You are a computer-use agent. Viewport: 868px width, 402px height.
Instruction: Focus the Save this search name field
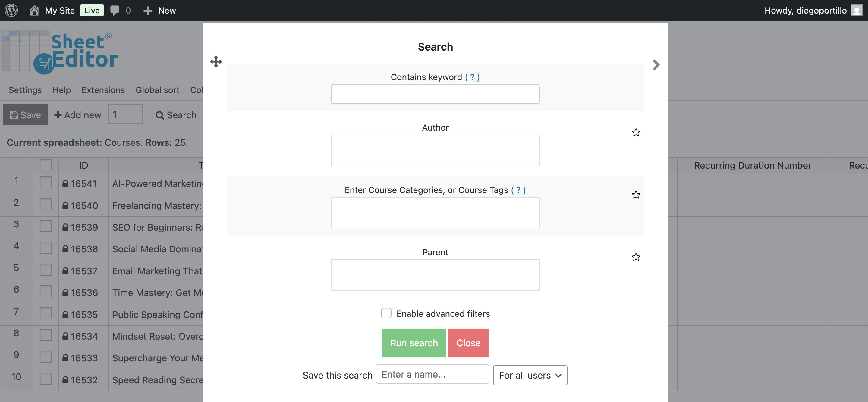(432, 374)
